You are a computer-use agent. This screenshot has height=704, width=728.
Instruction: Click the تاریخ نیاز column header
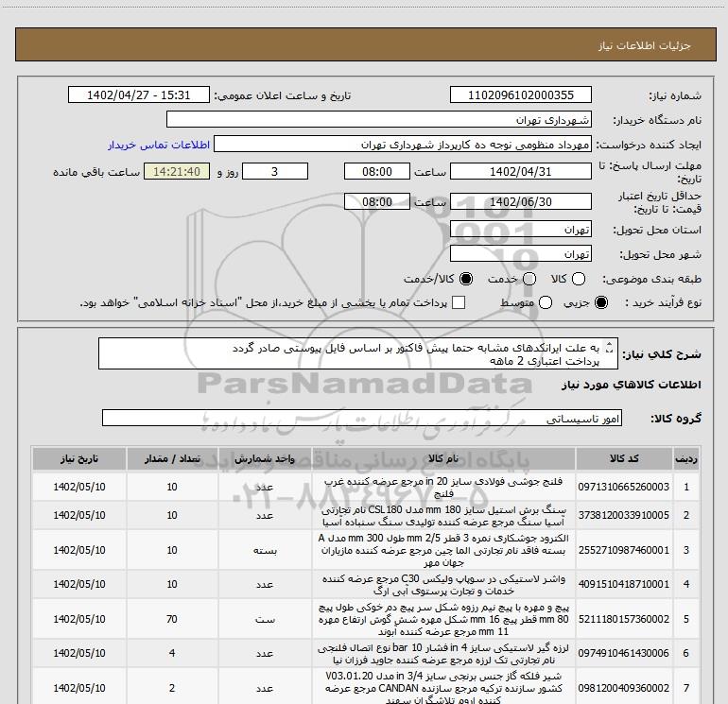click(79, 458)
